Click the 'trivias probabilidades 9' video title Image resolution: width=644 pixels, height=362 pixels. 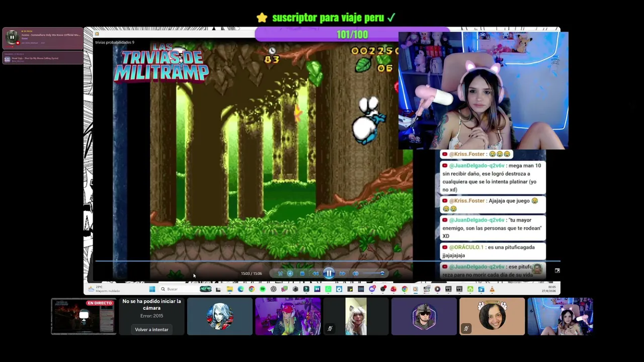click(x=115, y=42)
